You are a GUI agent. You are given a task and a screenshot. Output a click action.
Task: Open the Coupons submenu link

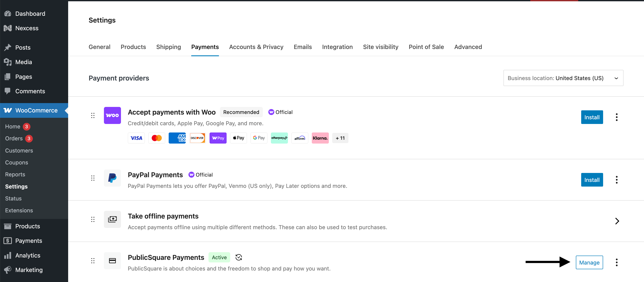point(16,163)
